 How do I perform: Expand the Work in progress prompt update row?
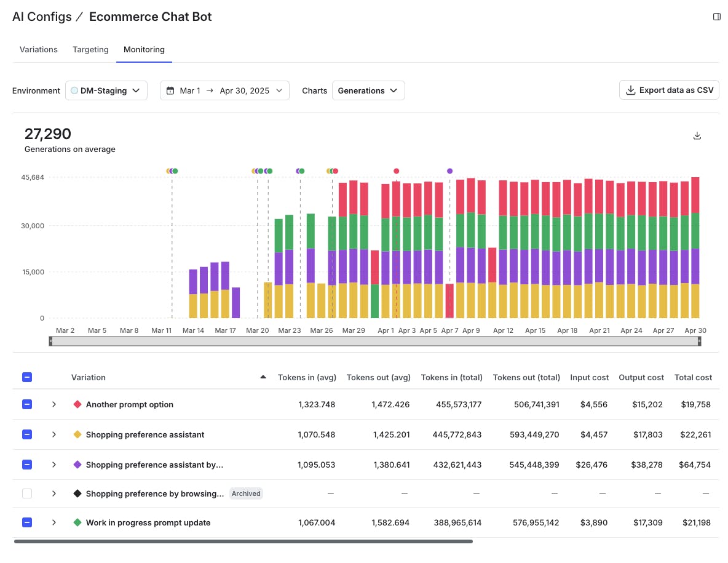pyautogui.click(x=54, y=522)
